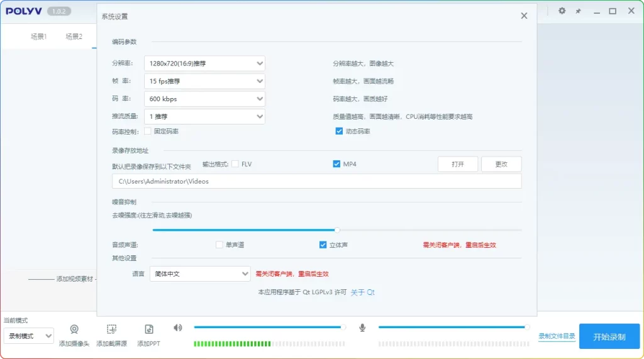This screenshot has width=644, height=359.
Task: Open the 录制文件目录 link
Action: pos(557,336)
